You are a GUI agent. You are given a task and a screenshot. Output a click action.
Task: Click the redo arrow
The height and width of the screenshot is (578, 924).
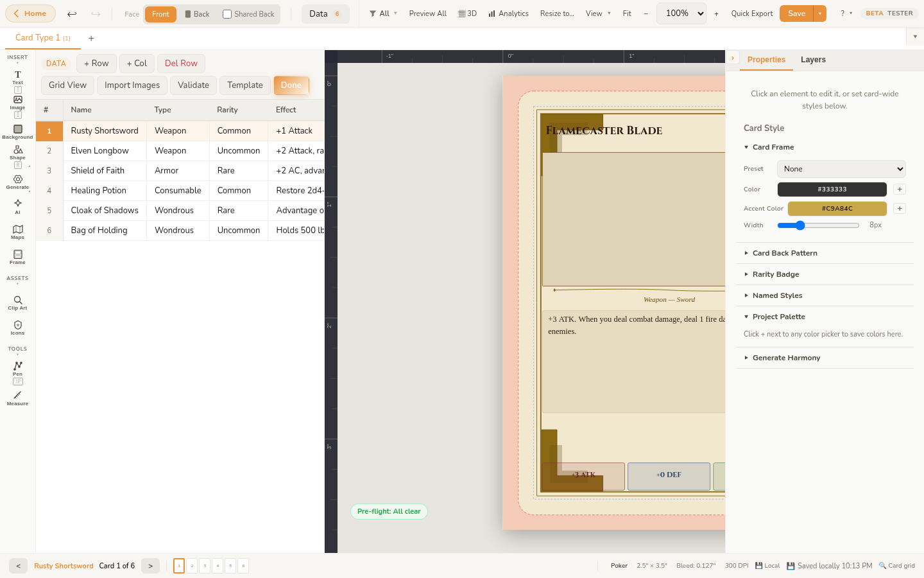pyautogui.click(x=96, y=13)
